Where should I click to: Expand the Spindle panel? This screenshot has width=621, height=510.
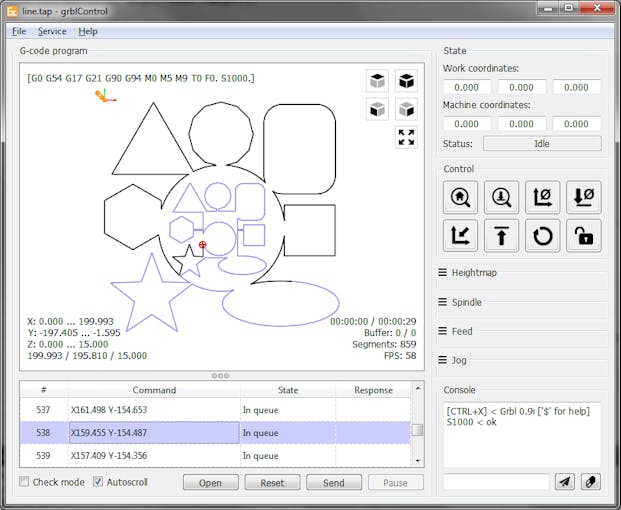466,302
